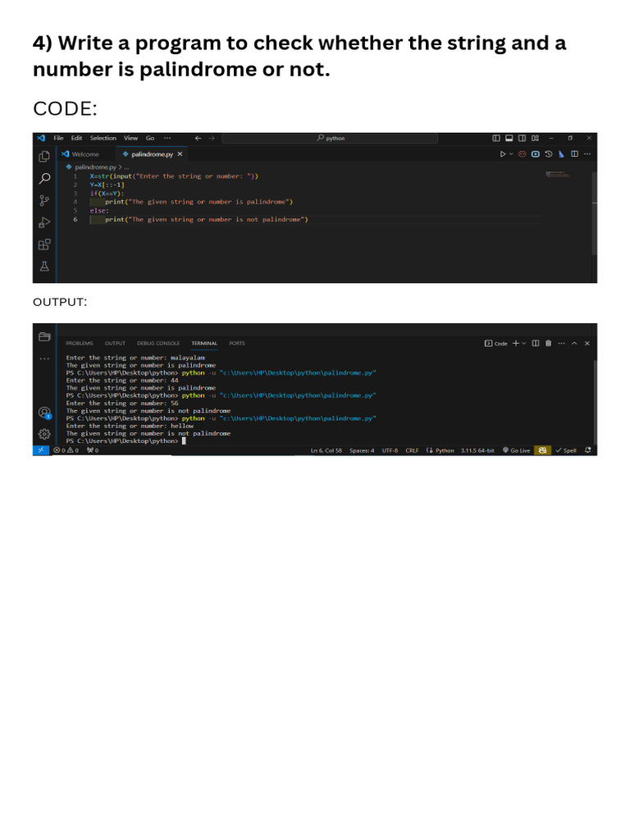Open more editor actions ellipsis
The image size is (630, 840).
(587, 154)
